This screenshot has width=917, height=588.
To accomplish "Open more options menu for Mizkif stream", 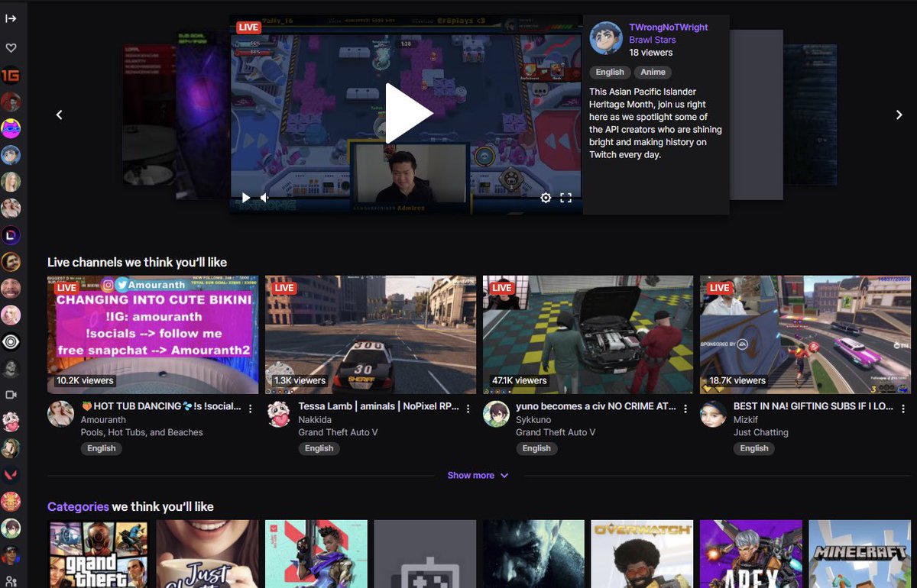I will click(x=902, y=409).
